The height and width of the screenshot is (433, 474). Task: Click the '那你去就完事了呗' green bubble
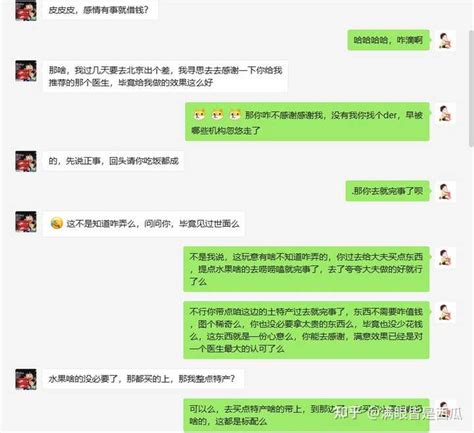coord(387,191)
